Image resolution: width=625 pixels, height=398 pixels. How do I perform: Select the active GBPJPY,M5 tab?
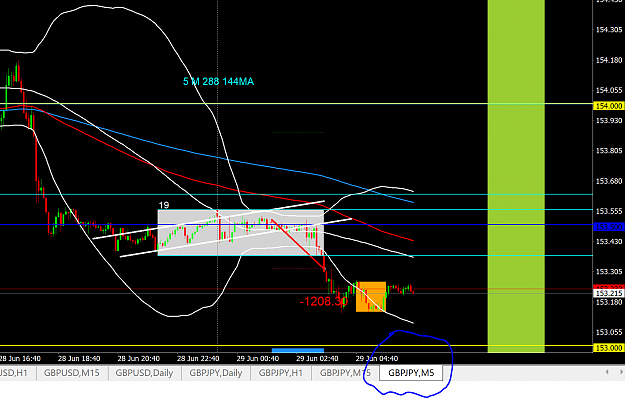(x=411, y=373)
